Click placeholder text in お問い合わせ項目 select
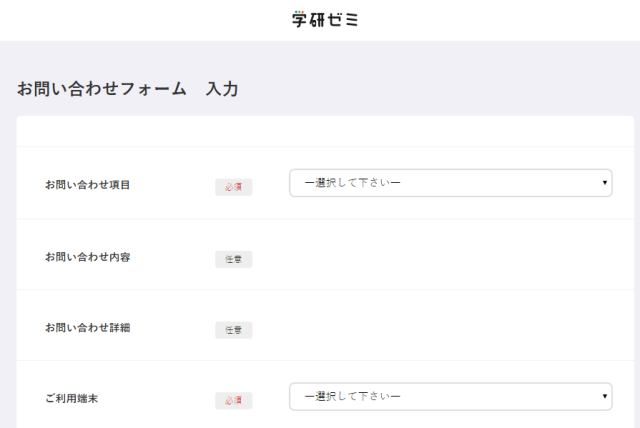The height and width of the screenshot is (428, 640). 359,183
